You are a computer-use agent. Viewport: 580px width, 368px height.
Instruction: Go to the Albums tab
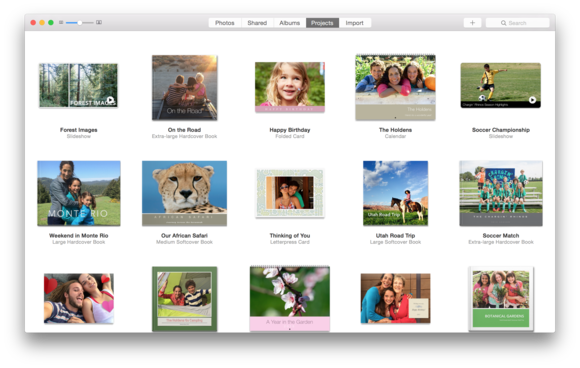290,23
